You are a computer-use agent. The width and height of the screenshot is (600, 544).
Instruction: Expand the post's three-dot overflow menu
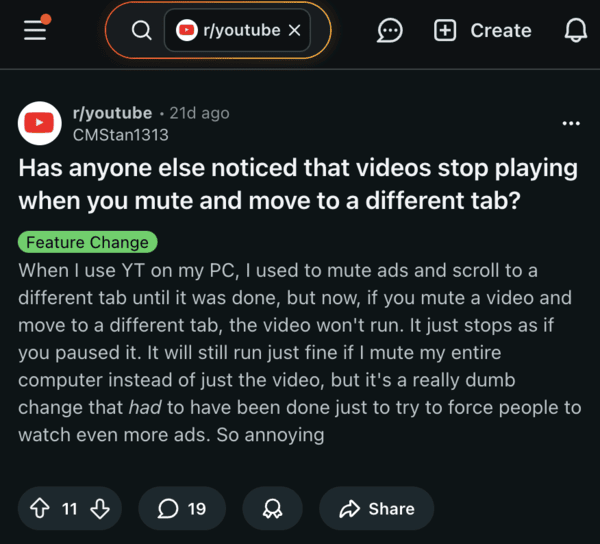(571, 123)
